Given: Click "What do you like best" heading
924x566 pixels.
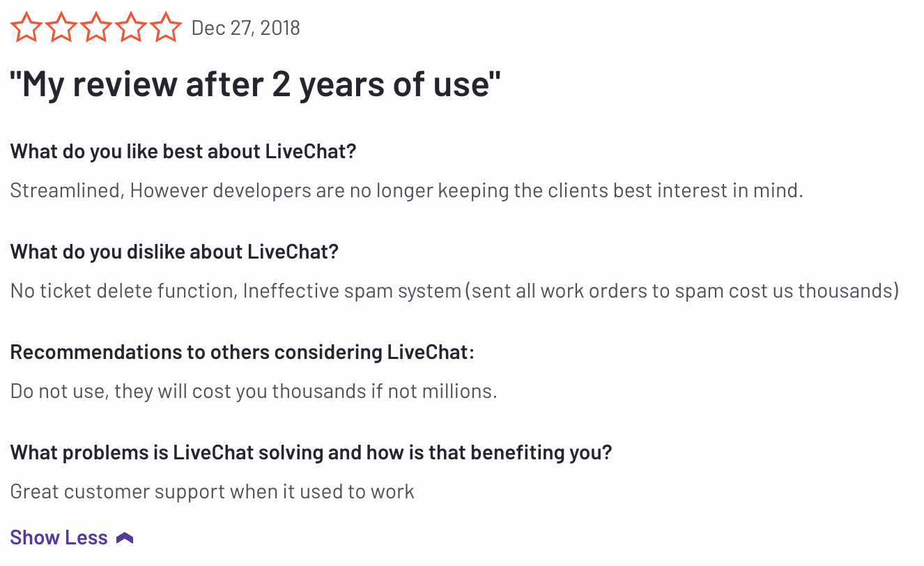Looking at the screenshot, I should [x=183, y=151].
